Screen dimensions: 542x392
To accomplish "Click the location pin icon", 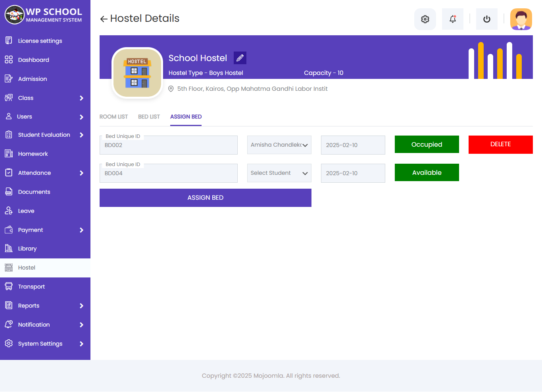I will click(171, 89).
